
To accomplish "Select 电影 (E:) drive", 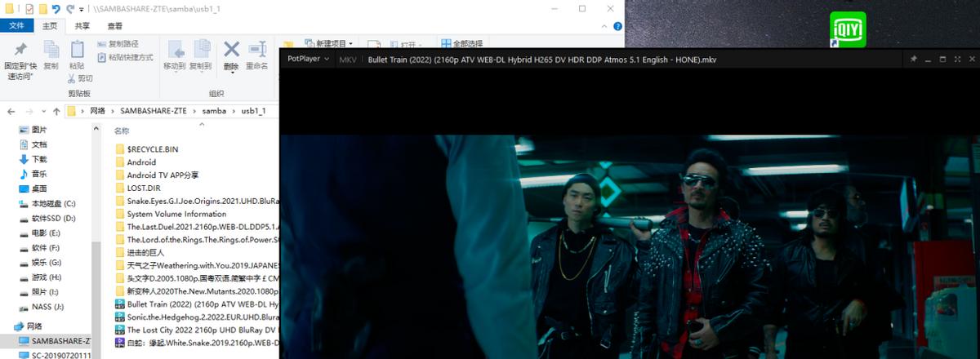I will [39, 233].
